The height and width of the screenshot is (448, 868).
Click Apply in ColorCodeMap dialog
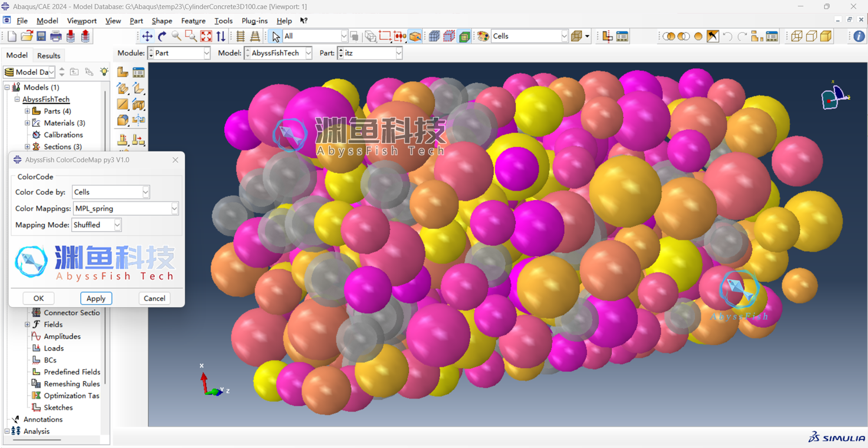coord(96,298)
